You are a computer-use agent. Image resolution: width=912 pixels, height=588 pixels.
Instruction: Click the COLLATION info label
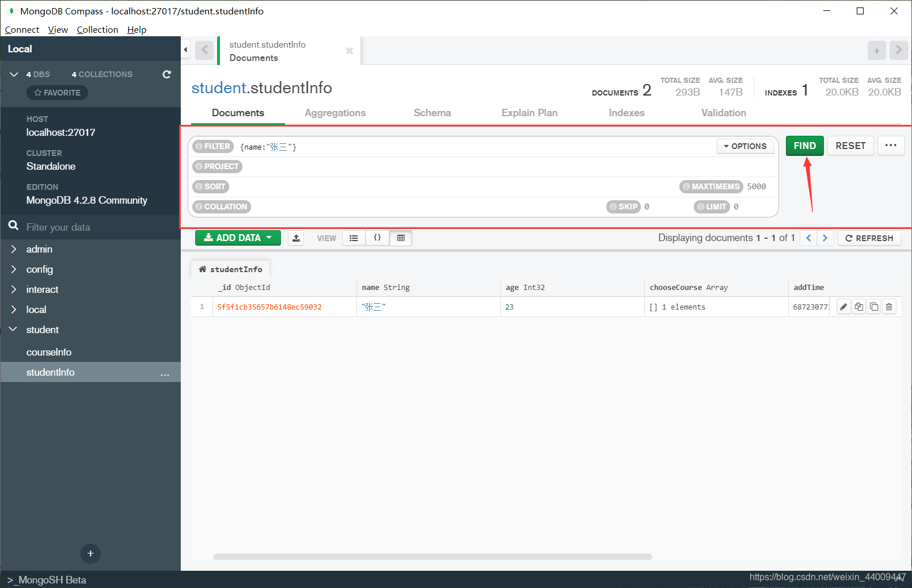pyautogui.click(x=222, y=207)
